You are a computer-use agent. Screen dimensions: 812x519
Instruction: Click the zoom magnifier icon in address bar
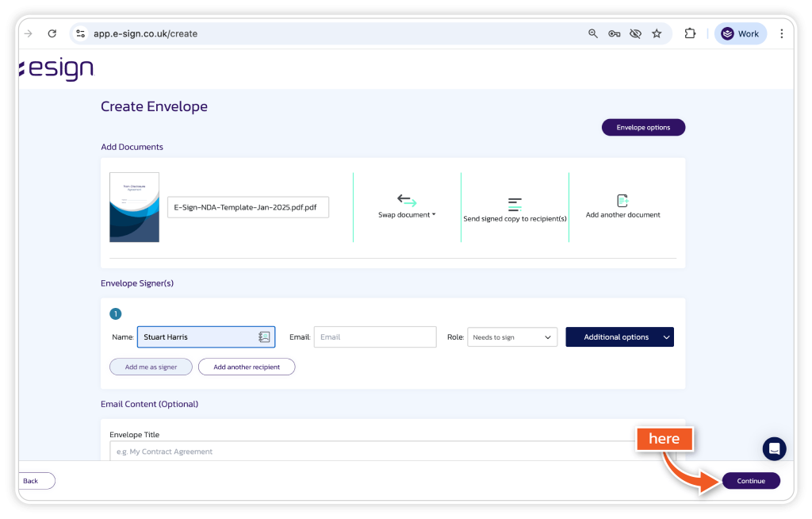click(x=593, y=34)
